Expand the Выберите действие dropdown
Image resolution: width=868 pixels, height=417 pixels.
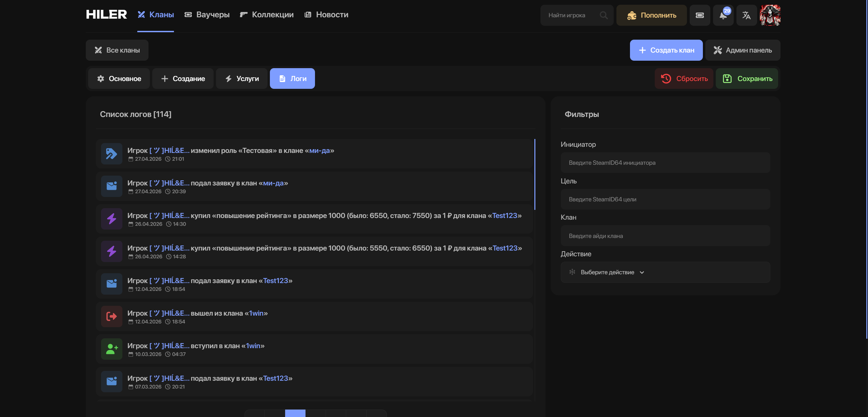point(665,272)
